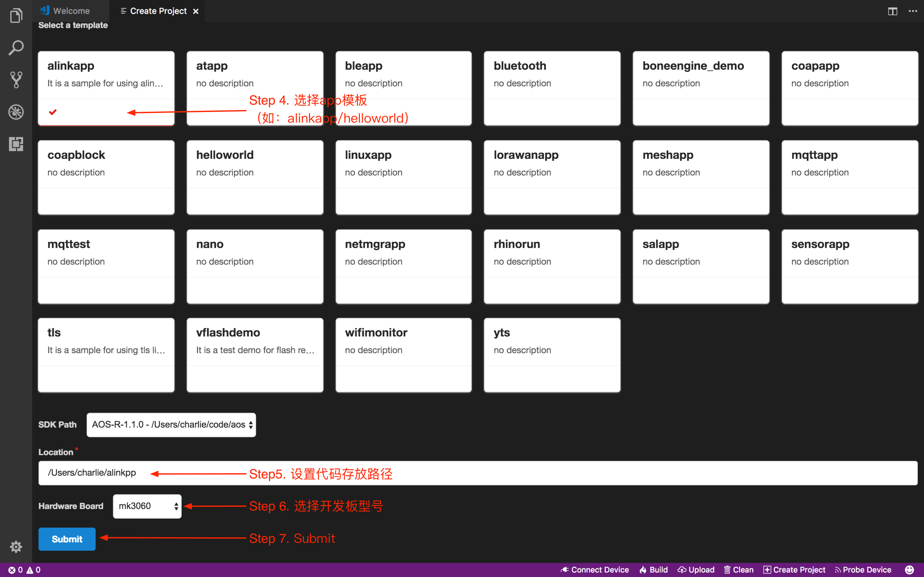Open the Explorer files icon
The height and width of the screenshot is (577, 924).
click(16, 16)
